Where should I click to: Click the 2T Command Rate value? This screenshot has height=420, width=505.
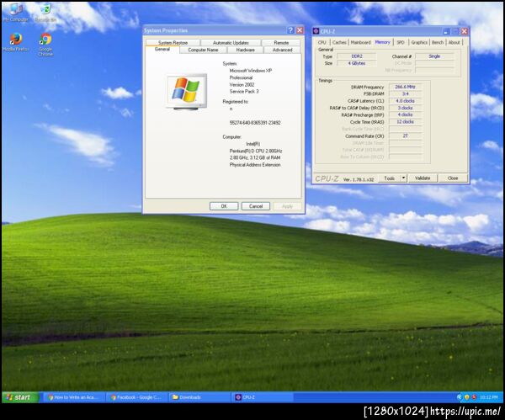[x=405, y=136]
